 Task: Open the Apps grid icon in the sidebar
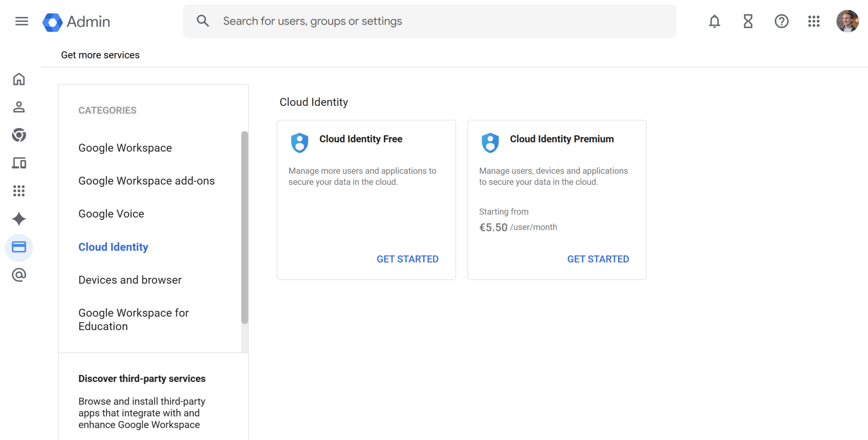point(19,191)
